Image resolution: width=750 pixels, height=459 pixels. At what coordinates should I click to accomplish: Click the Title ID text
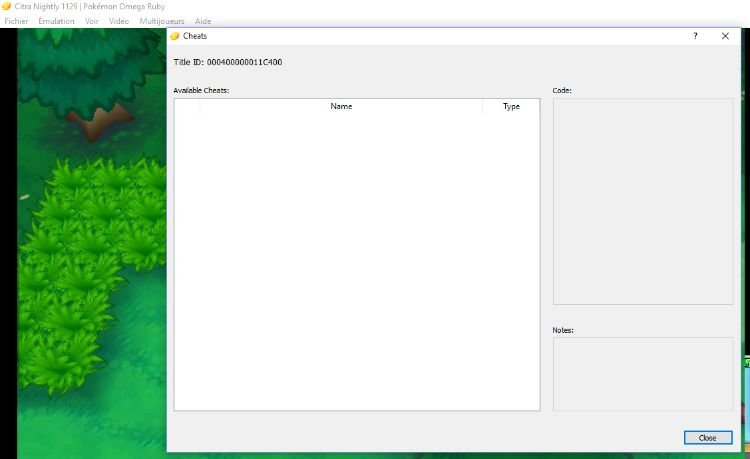228,62
